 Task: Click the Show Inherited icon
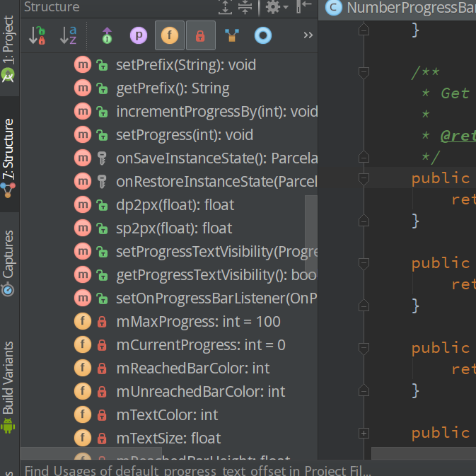(107, 35)
